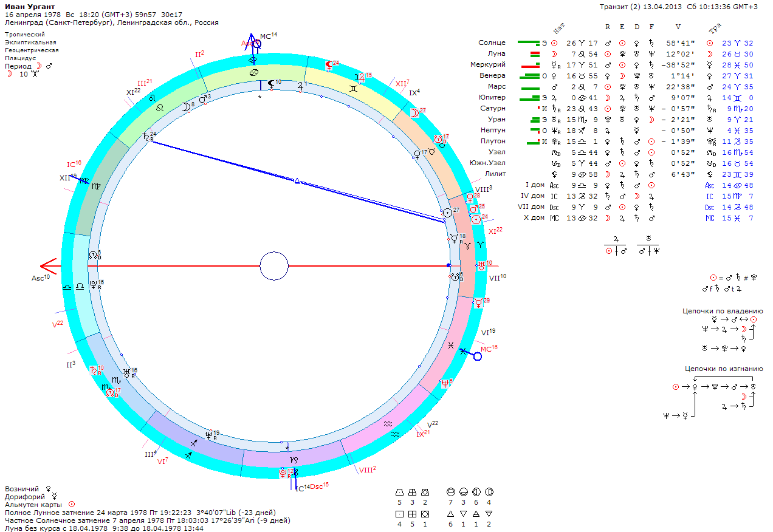Screen dimensions: 773x532
Task: Click the natal MC marker at chart top
Action: click(x=256, y=44)
